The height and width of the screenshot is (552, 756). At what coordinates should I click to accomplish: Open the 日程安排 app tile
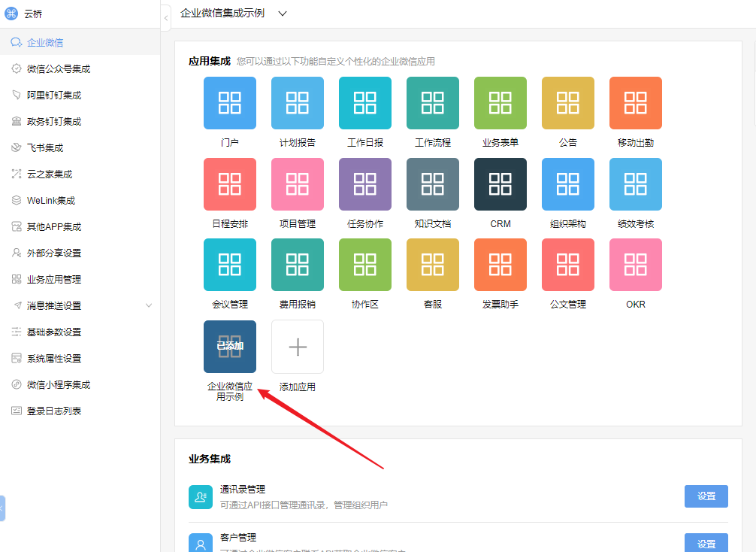[229, 183]
